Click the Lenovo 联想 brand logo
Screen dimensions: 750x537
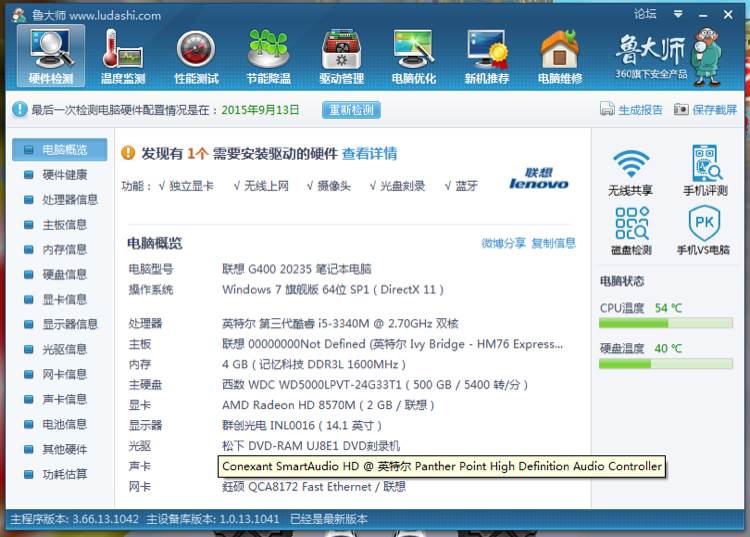tap(539, 179)
